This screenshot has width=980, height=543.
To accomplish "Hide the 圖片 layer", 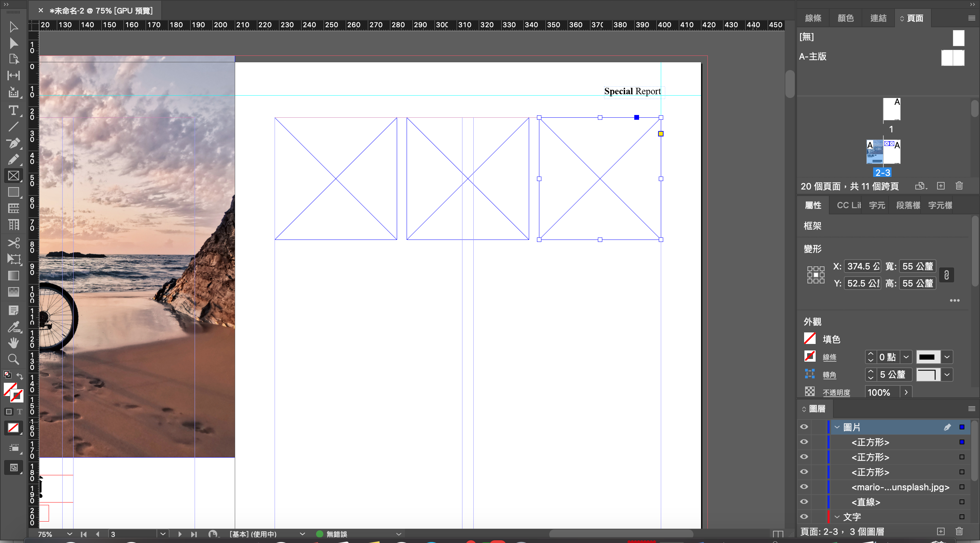I will 804,427.
